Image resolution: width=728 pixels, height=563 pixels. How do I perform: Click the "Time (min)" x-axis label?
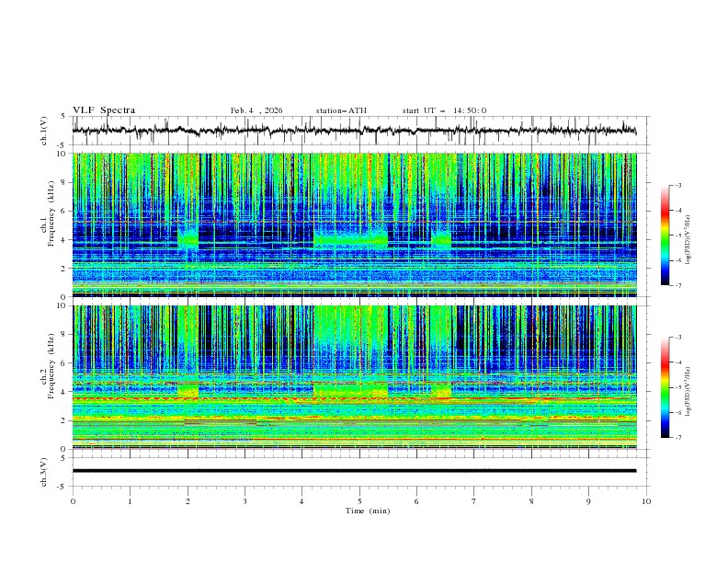pos(368,511)
